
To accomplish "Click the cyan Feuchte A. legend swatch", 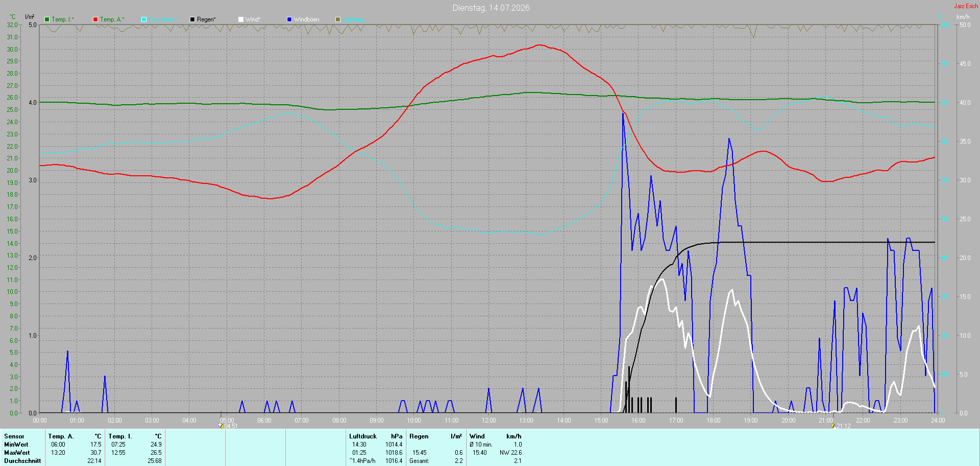I will [x=144, y=19].
